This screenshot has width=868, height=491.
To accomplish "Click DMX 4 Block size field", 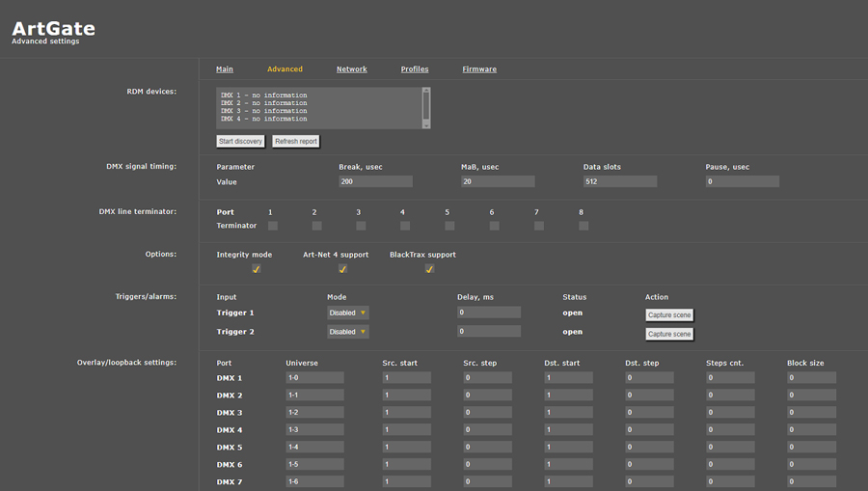I will click(x=811, y=429).
